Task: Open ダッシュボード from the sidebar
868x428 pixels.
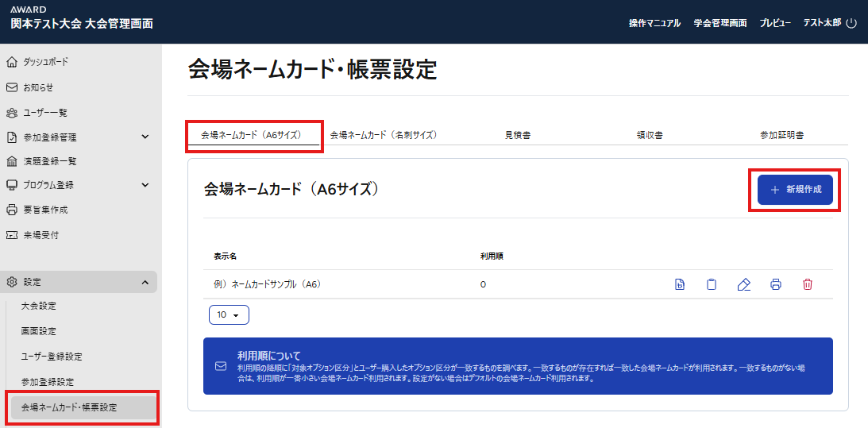Action: 45,62
